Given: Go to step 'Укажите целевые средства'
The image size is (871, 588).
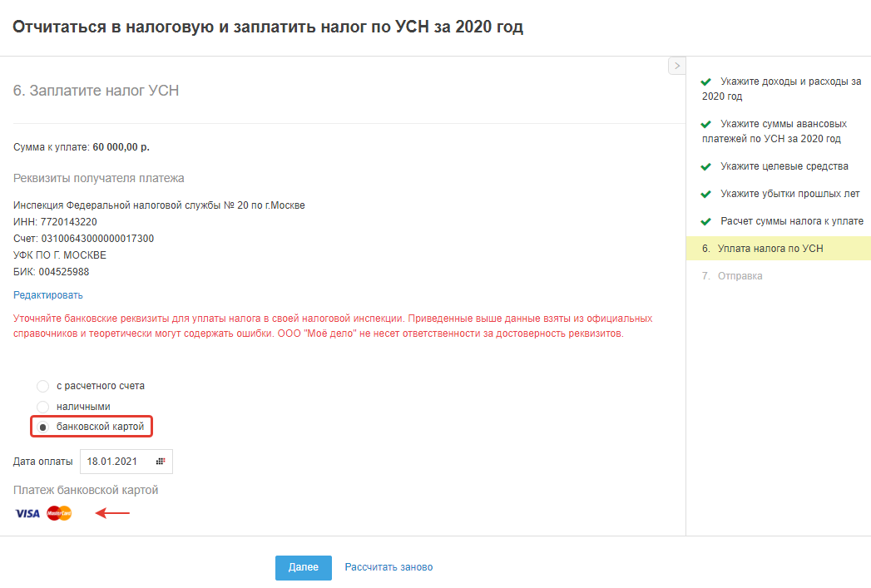Looking at the screenshot, I should click(x=784, y=166).
